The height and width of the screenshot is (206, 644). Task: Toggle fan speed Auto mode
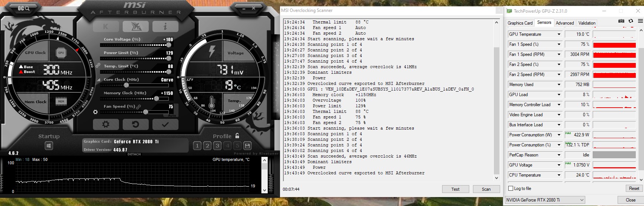(x=172, y=115)
